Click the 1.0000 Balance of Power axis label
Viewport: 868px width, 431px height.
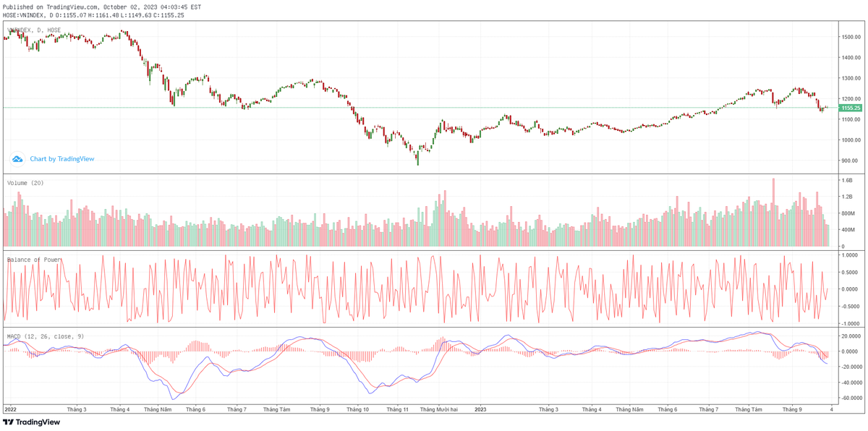pyautogui.click(x=849, y=255)
